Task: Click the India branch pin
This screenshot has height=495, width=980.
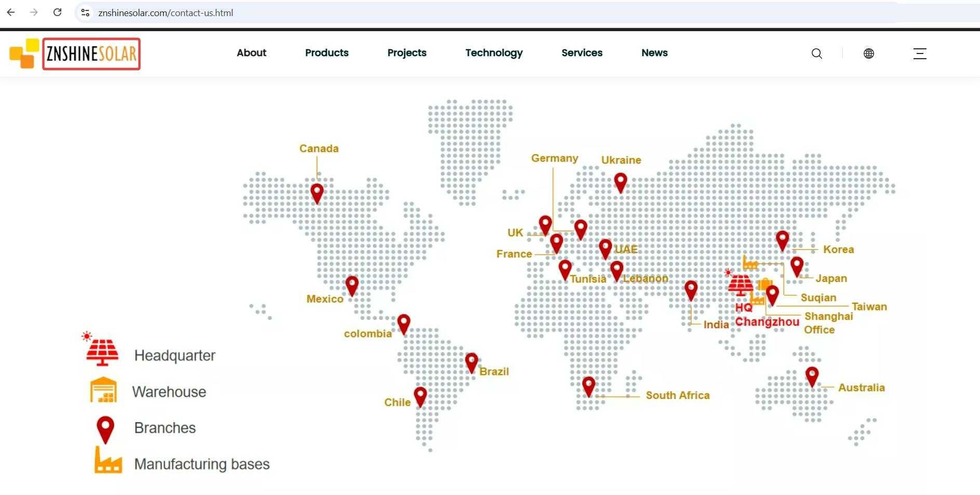Action: point(691,290)
